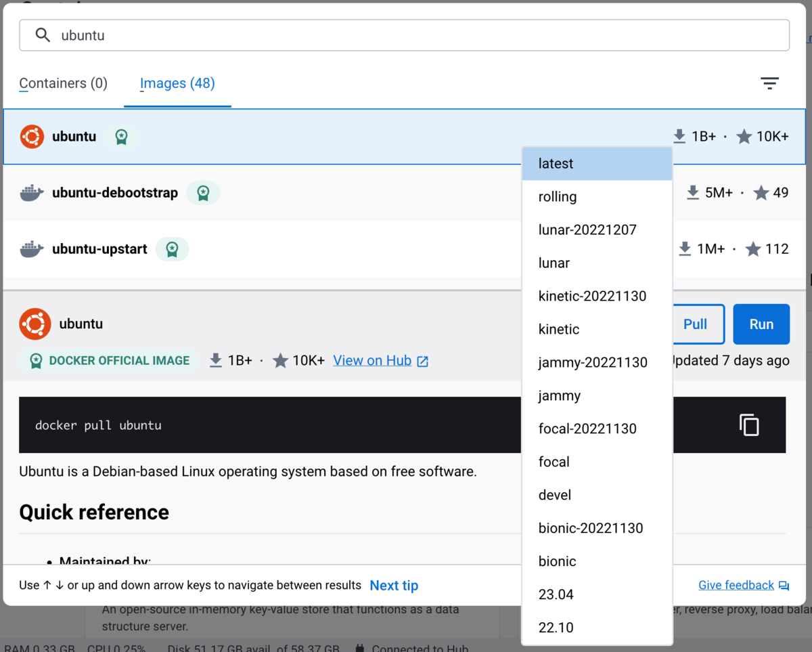Click star icon in ubuntu result row
812x652 pixels.
pos(744,137)
